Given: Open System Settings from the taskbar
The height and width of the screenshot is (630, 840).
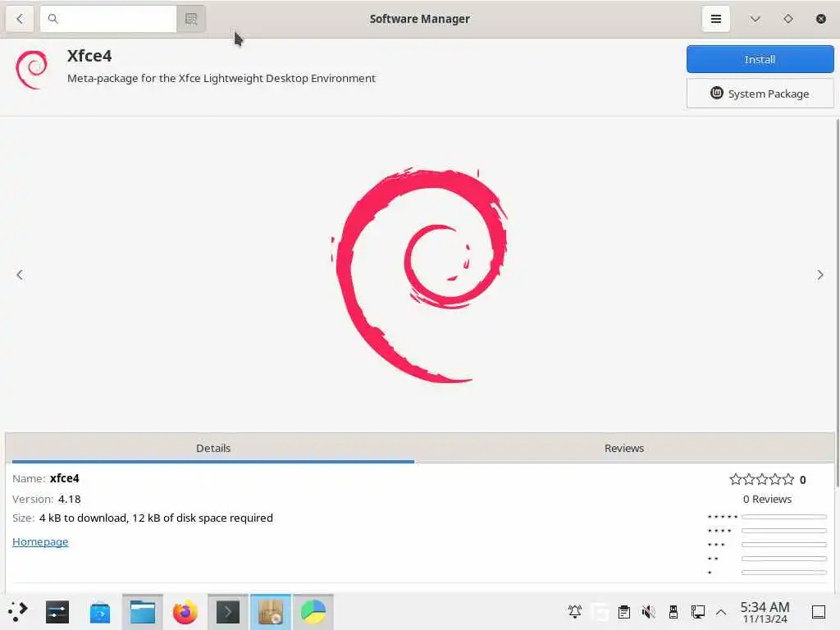Looking at the screenshot, I should 57,612.
